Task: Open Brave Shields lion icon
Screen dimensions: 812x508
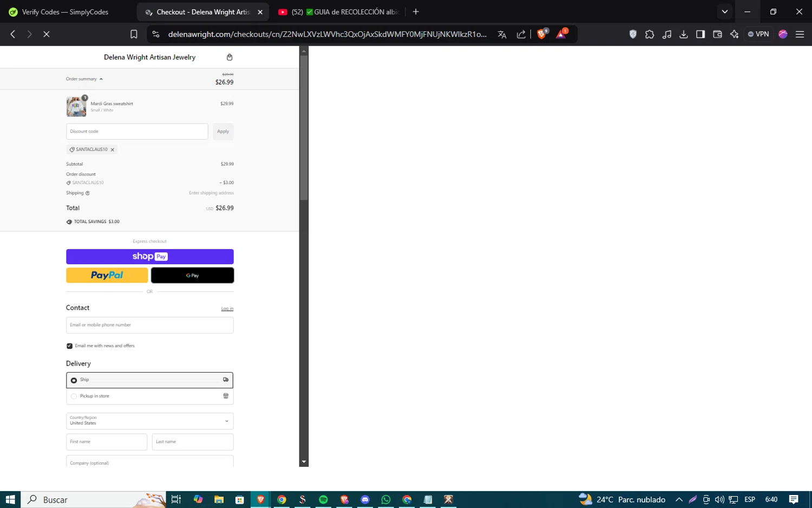Action: (x=542, y=34)
